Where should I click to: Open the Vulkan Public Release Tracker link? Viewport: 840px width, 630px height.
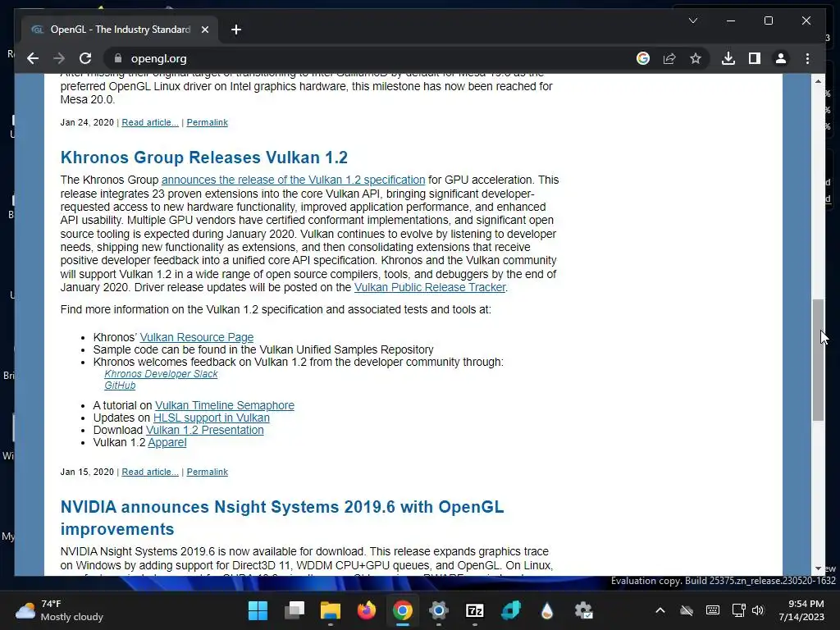click(x=430, y=287)
